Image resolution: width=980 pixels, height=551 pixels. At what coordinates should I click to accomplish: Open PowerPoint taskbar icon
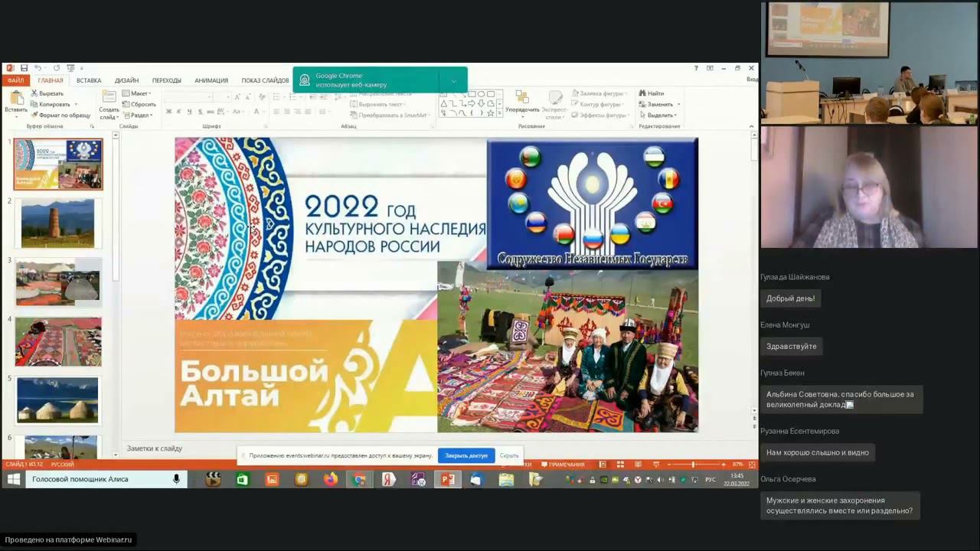448,479
